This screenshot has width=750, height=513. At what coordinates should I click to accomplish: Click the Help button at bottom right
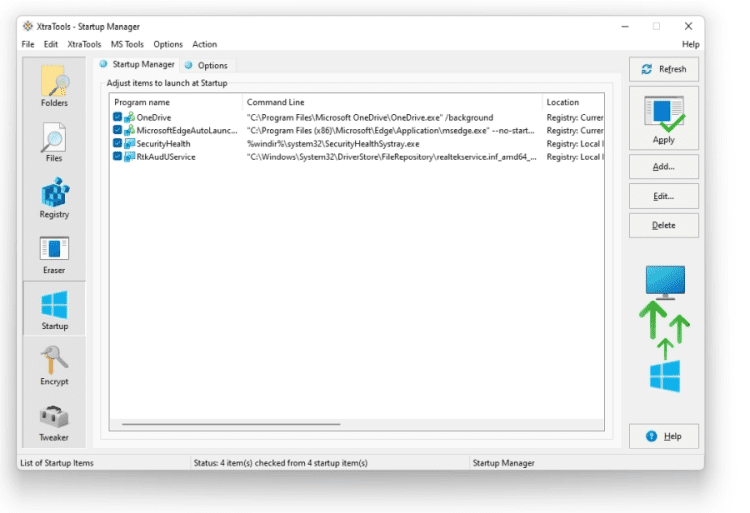[x=663, y=436]
